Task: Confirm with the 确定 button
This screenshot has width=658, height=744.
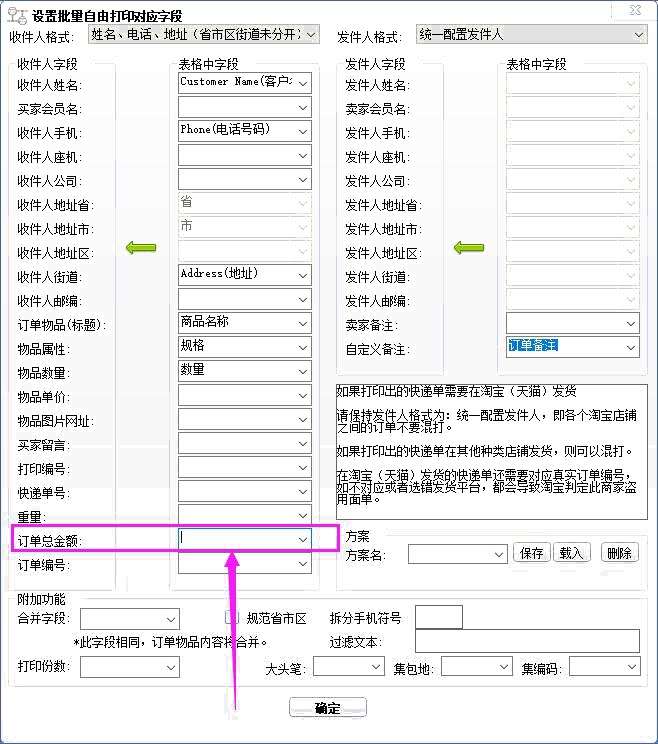Action: (x=328, y=707)
